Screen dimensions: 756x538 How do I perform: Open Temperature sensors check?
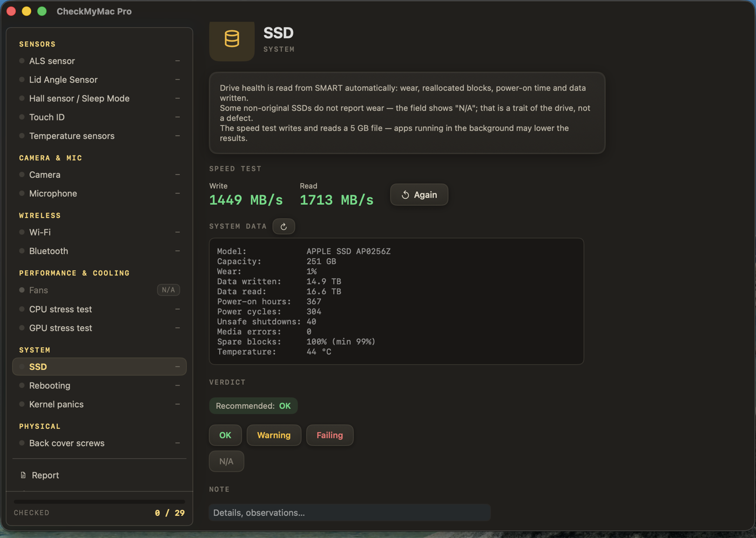click(x=99, y=136)
